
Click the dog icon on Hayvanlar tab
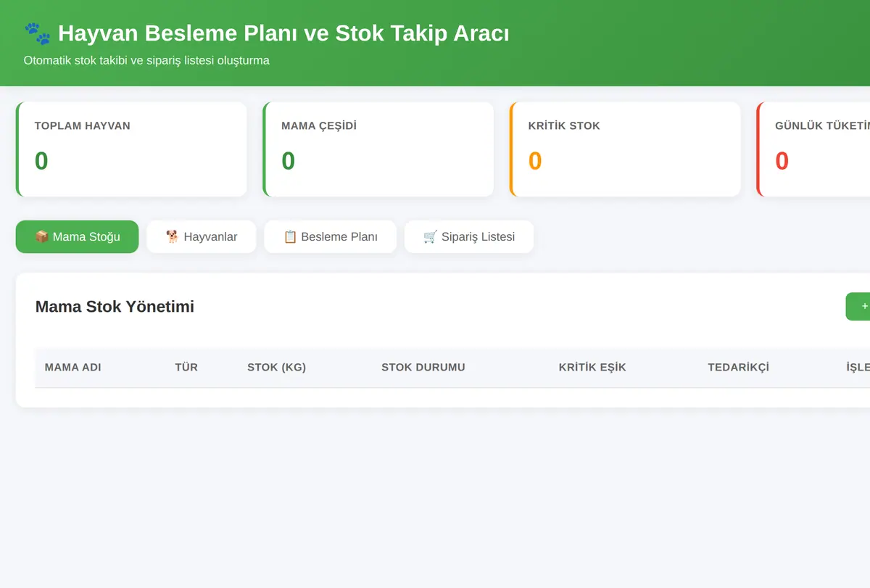173,236
